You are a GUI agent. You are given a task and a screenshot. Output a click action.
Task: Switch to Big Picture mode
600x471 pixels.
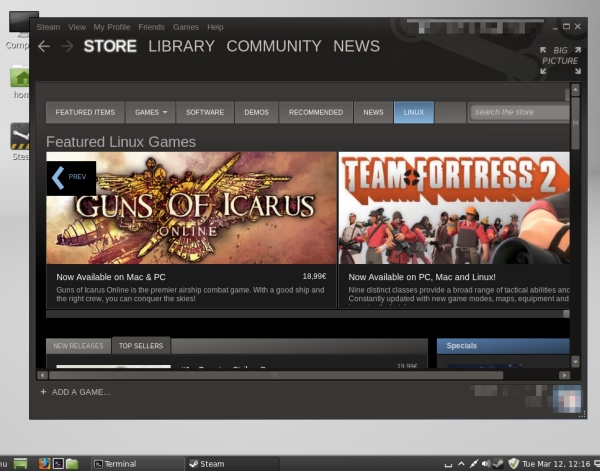pyautogui.click(x=560, y=60)
